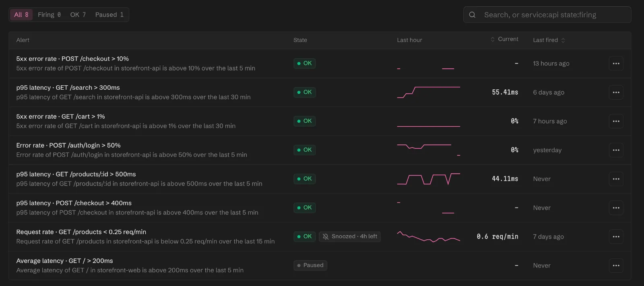This screenshot has height=286, width=644.
Task: Click the 7 days ago last fired value
Action: [548, 237]
